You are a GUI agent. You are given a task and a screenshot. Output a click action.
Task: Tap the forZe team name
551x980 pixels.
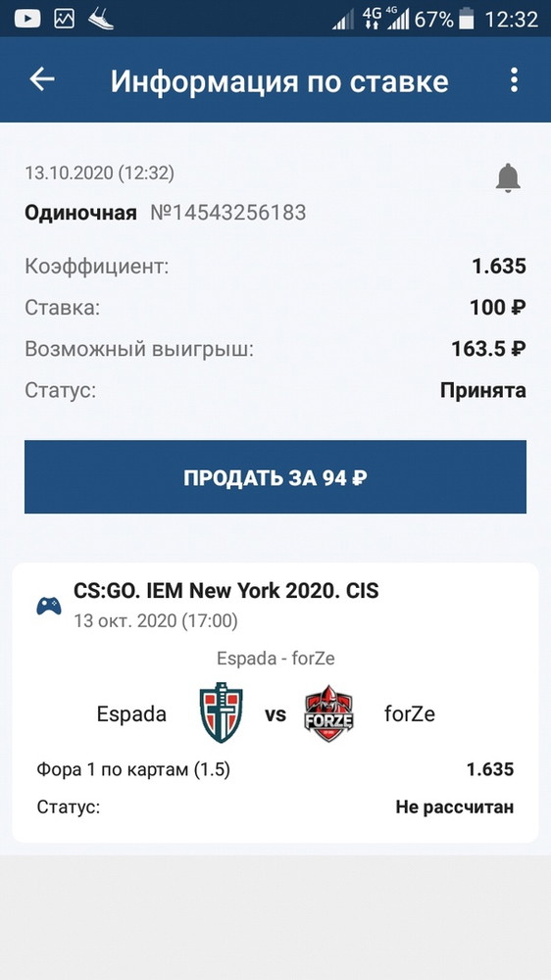point(409,713)
